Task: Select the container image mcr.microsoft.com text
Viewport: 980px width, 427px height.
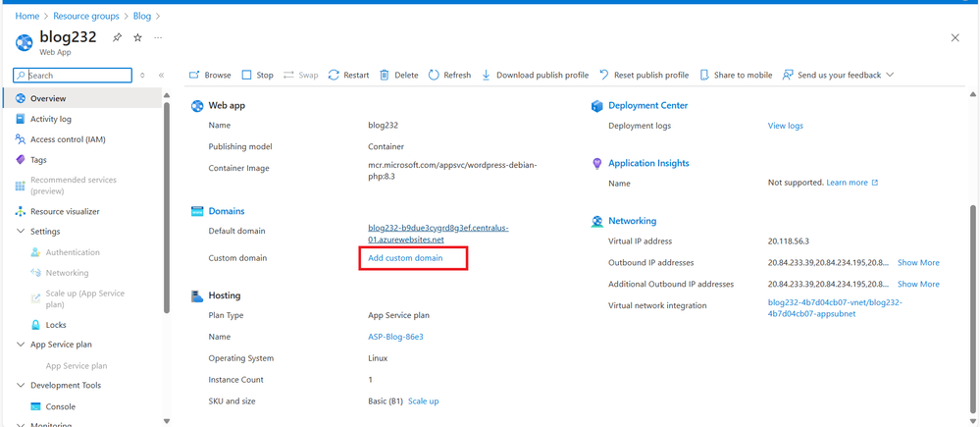Action: [x=452, y=170]
